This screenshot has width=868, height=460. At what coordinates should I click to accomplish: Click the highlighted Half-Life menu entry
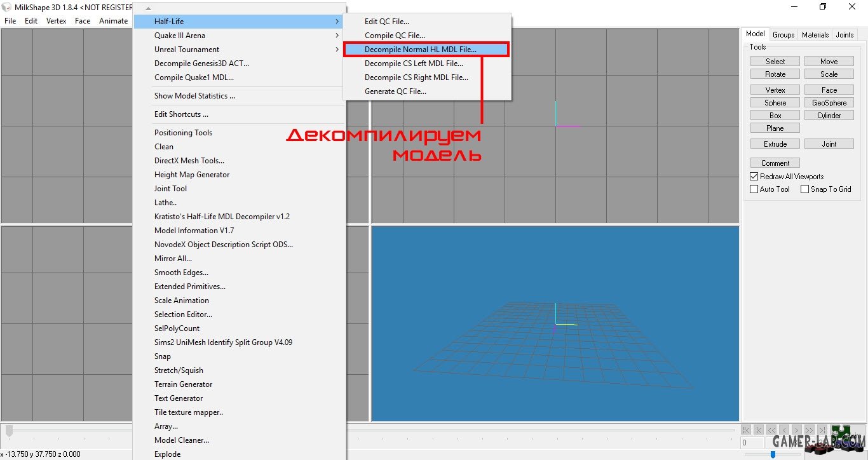point(240,22)
